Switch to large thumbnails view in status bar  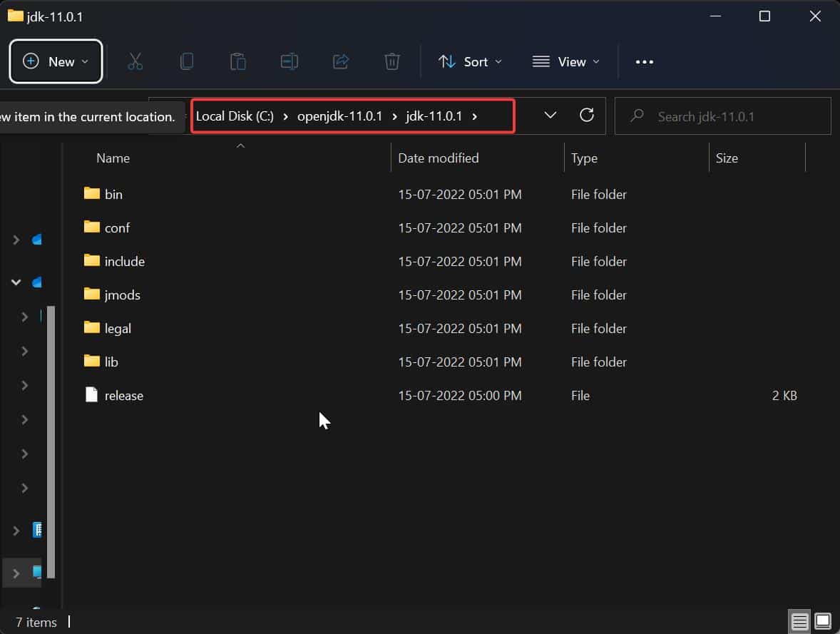(821, 621)
